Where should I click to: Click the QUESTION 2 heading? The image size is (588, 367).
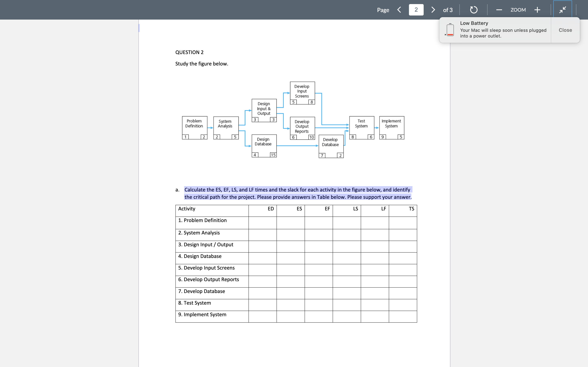point(189,52)
